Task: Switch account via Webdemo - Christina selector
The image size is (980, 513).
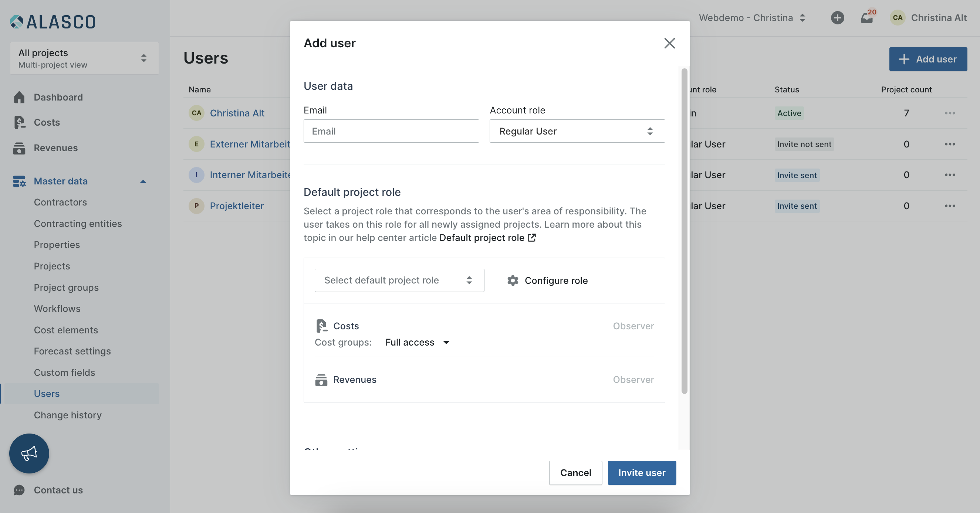Action: tap(752, 18)
